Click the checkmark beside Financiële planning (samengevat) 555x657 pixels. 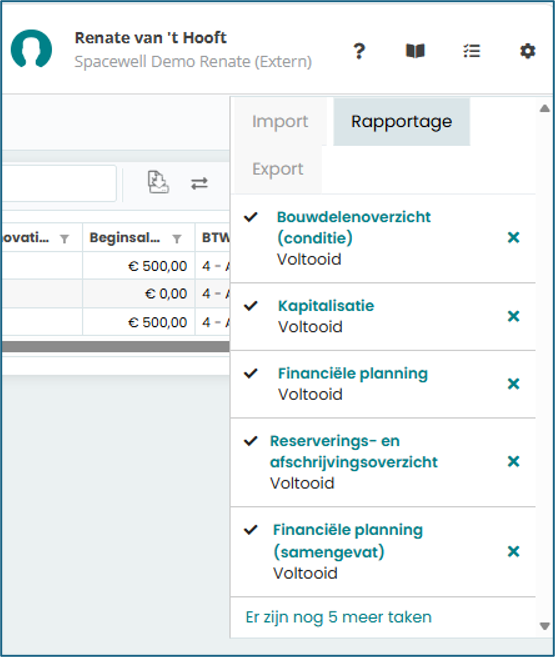coord(251,530)
